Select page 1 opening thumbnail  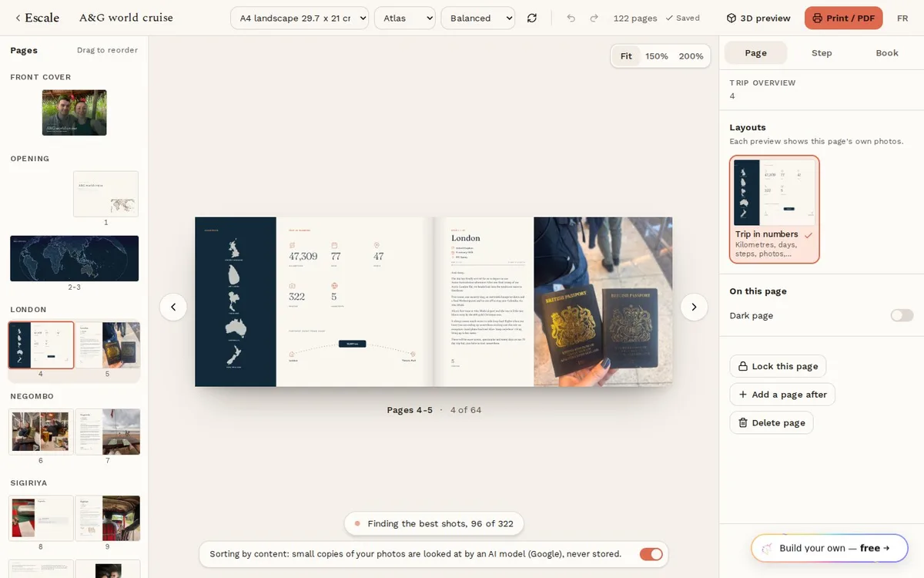106,194
